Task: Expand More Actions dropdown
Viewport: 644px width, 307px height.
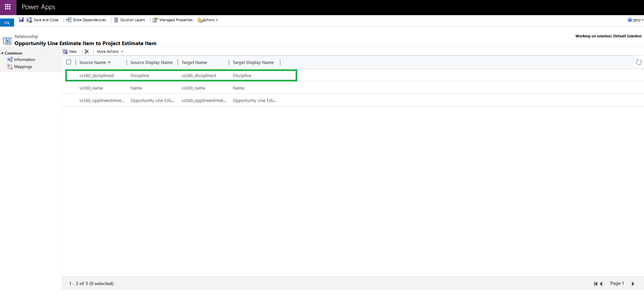Action: (x=110, y=52)
